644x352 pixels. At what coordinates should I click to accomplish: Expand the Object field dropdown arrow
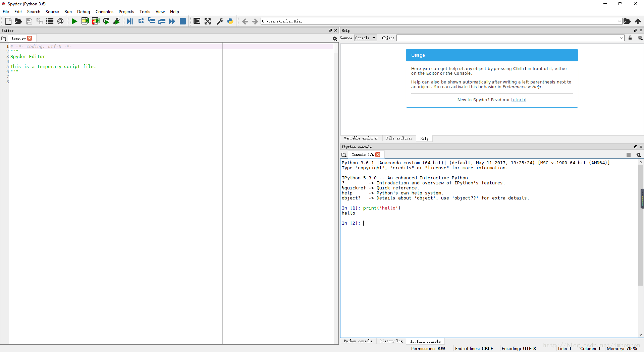point(621,38)
